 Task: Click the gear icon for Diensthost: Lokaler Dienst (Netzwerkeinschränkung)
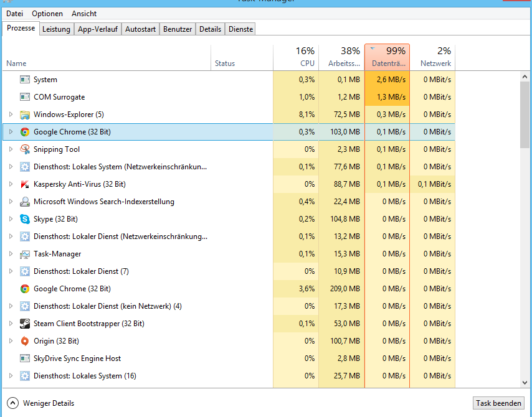[x=25, y=237]
